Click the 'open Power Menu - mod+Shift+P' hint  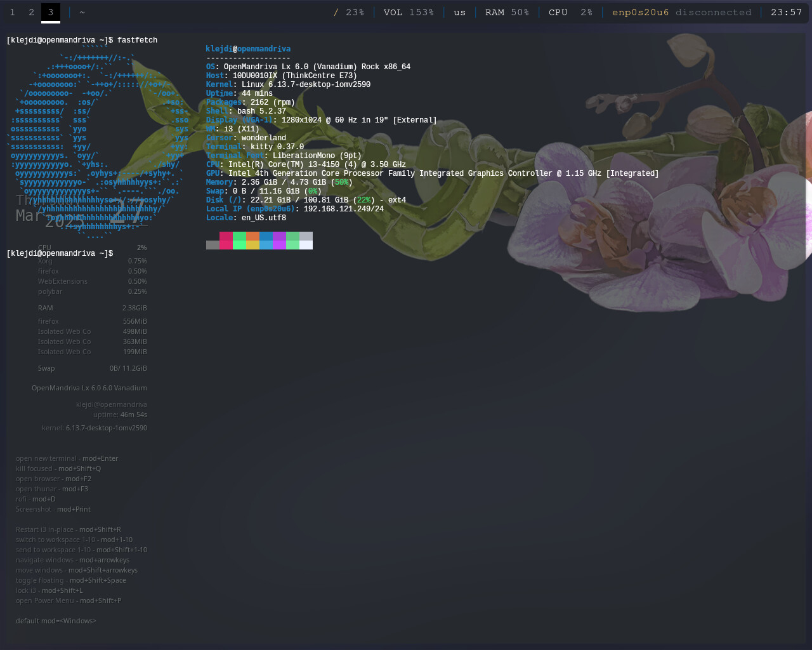click(69, 600)
